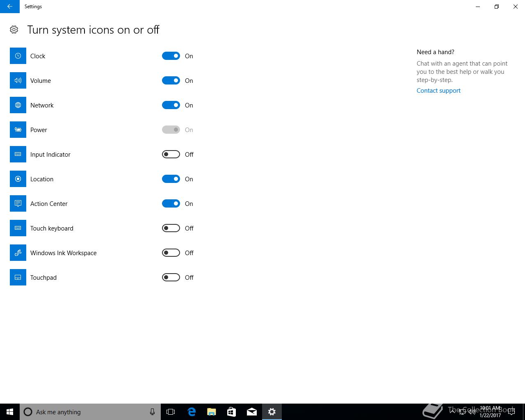Screen dimensions: 525x420
Task: Turn on the Input Indicator toggle
Action: [x=171, y=154]
